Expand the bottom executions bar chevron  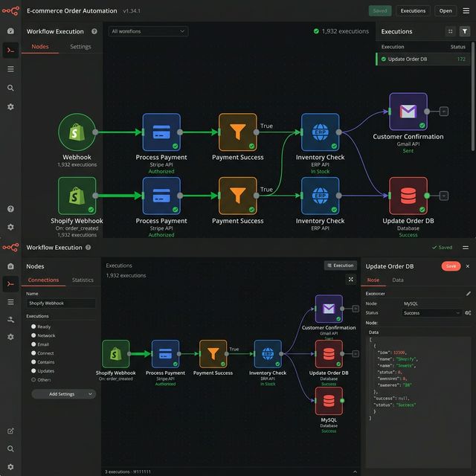(355, 472)
